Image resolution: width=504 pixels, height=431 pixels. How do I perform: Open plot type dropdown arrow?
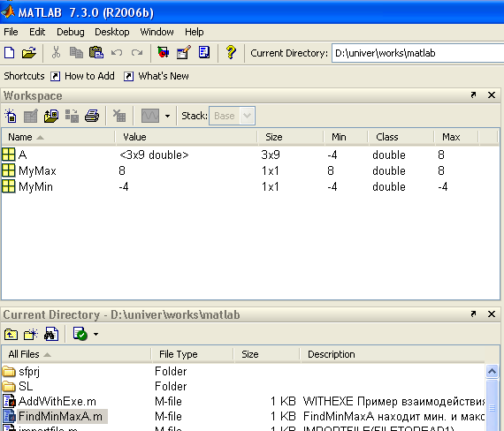167,116
